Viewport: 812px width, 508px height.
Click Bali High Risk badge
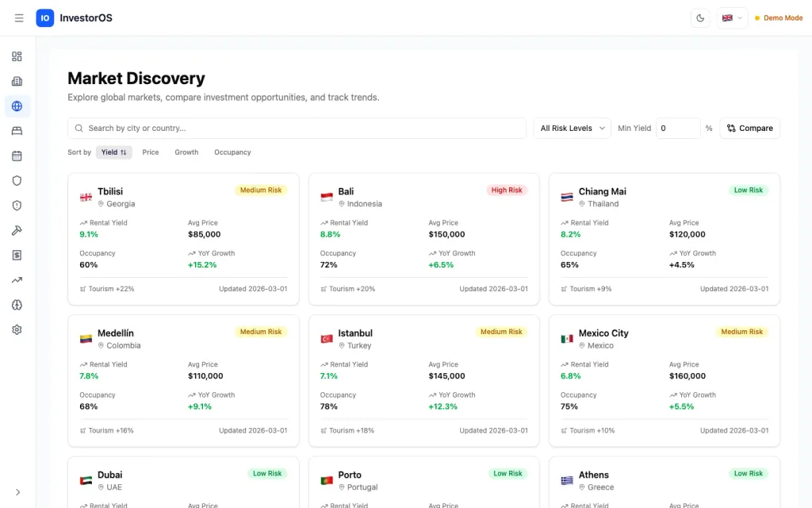(x=507, y=190)
